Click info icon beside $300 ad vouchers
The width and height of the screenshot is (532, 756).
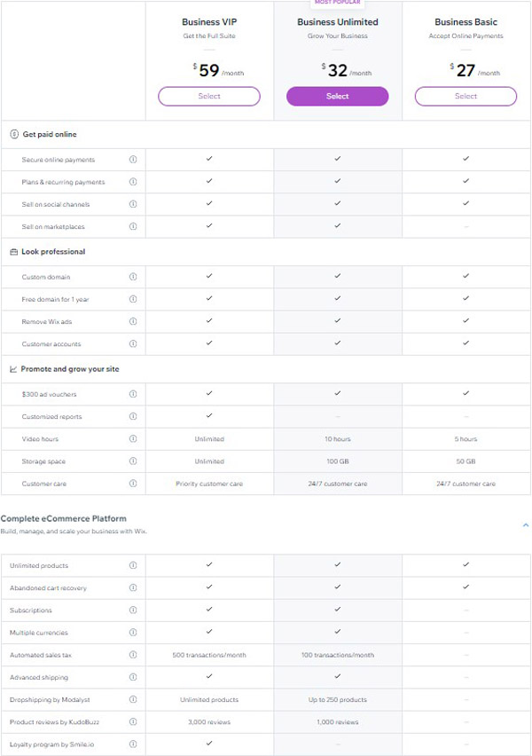133,394
